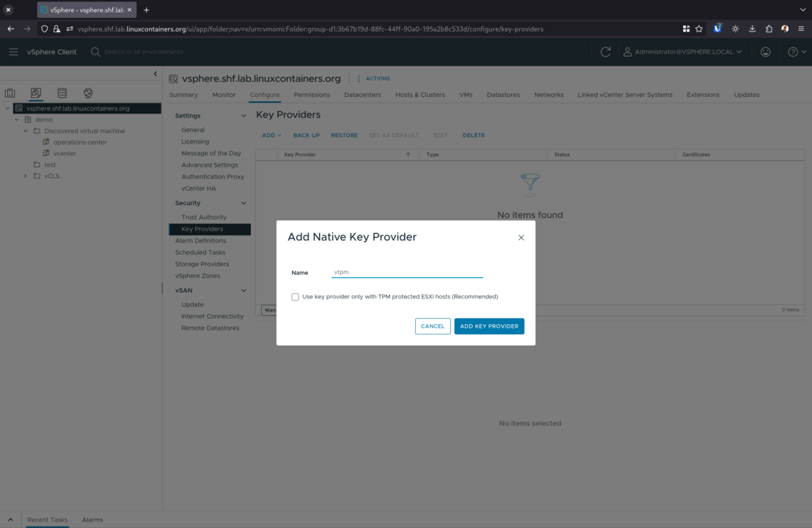
Task: Select Storage Providers
Action: (202, 264)
